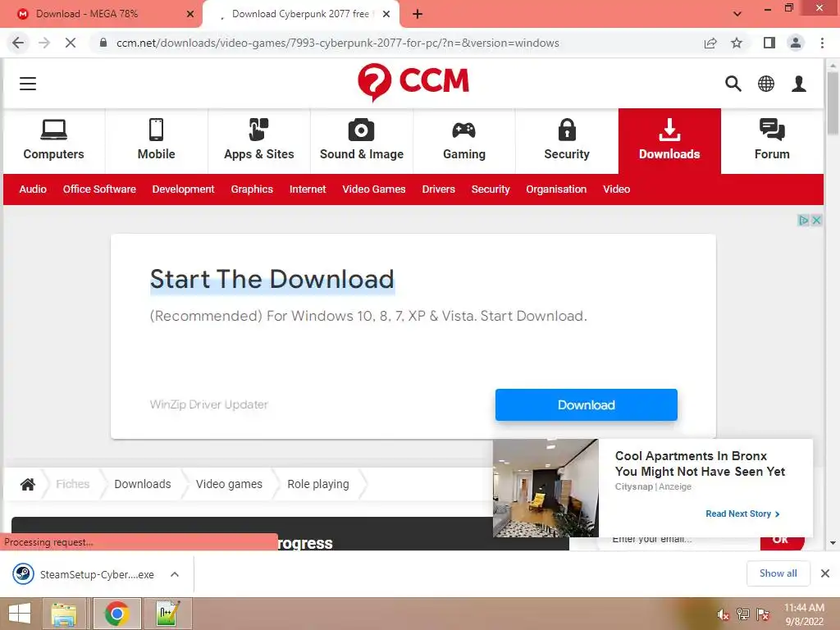
Task: Click the site padlock icon
Action: point(103,43)
